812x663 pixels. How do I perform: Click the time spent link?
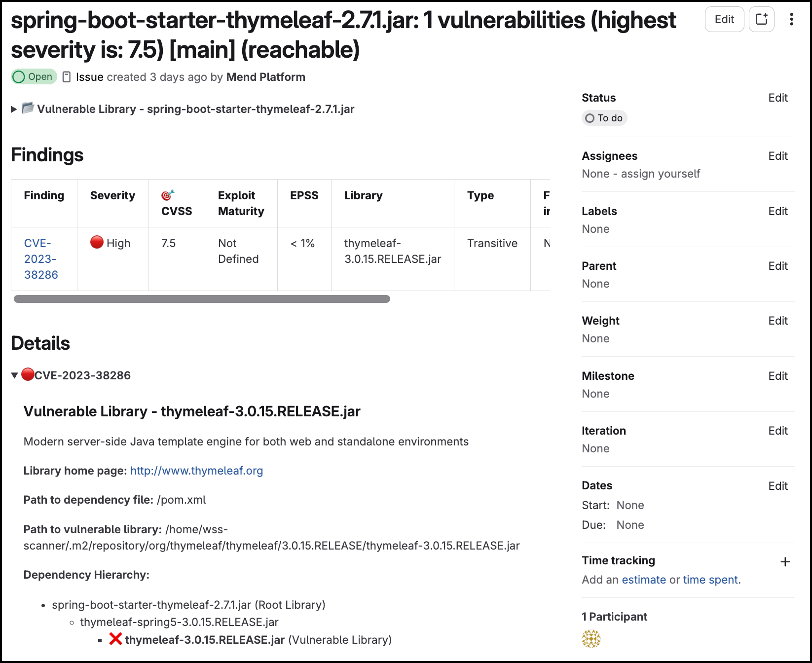pos(710,580)
